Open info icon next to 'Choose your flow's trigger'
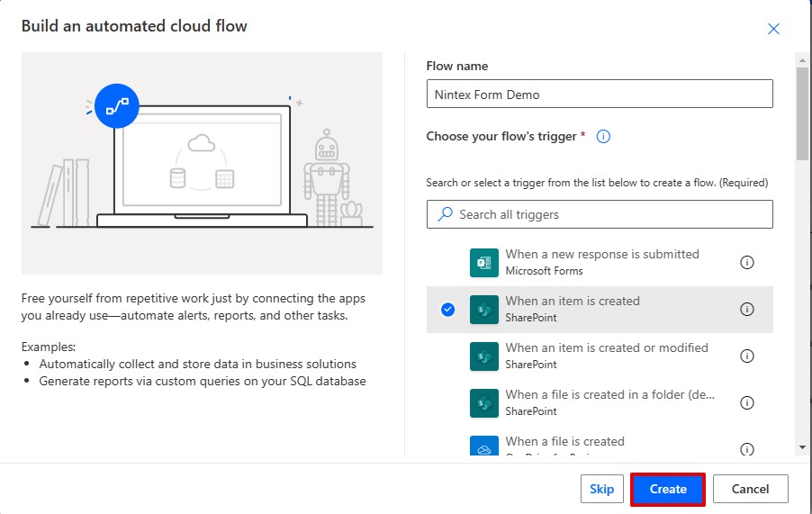The width and height of the screenshot is (812, 514). (604, 137)
